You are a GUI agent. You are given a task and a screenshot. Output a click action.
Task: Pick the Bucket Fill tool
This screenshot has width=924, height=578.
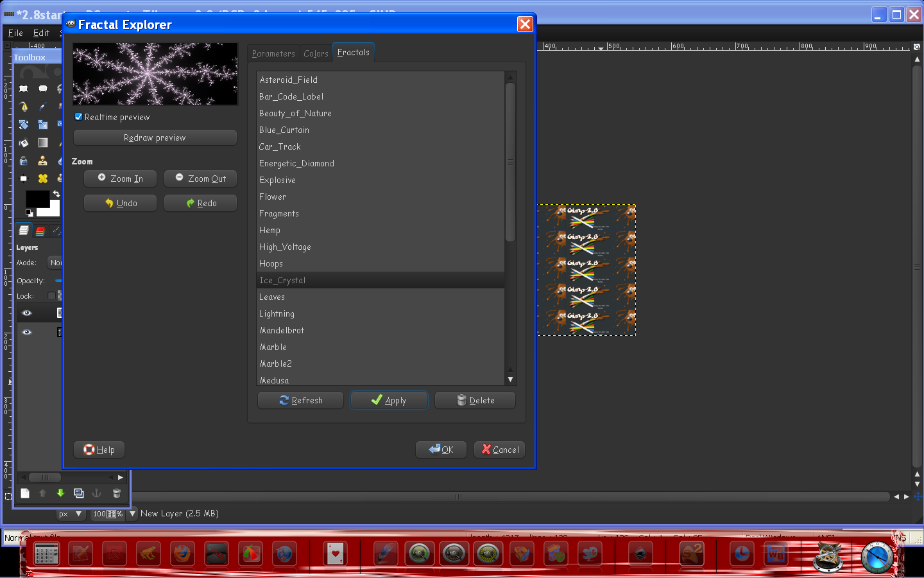[x=24, y=143]
